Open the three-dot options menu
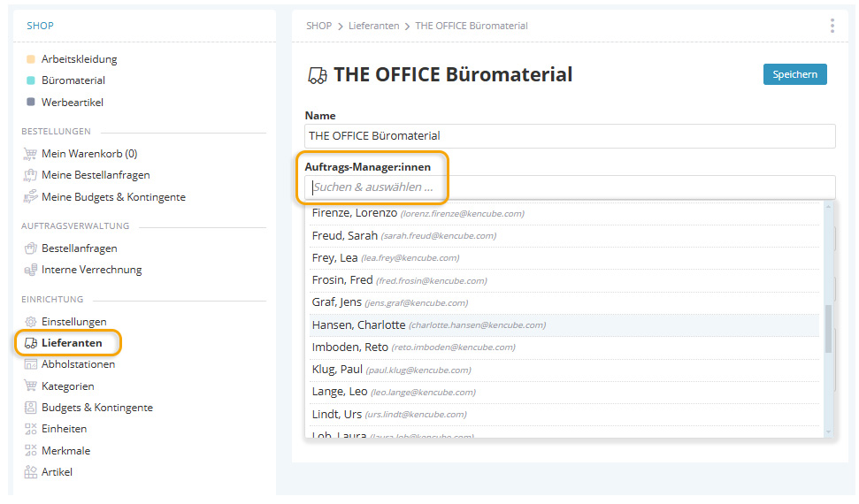This screenshot has height=504, width=859. [832, 26]
